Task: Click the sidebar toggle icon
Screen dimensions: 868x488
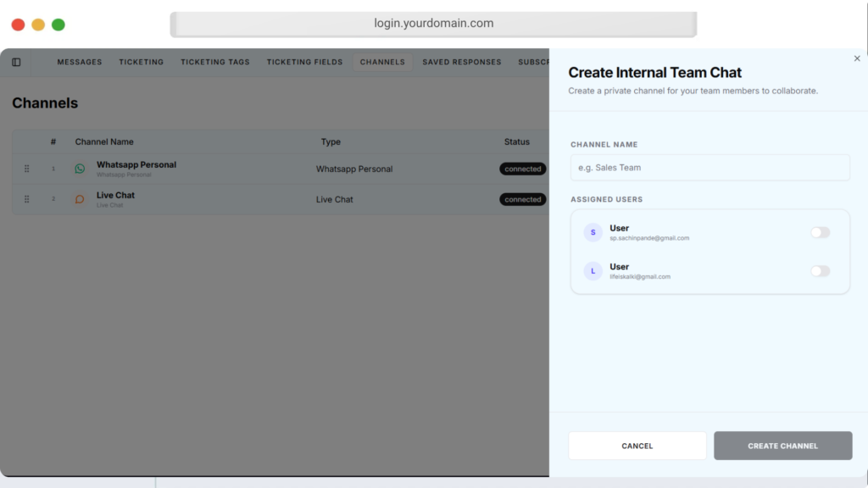Action: pos(16,62)
